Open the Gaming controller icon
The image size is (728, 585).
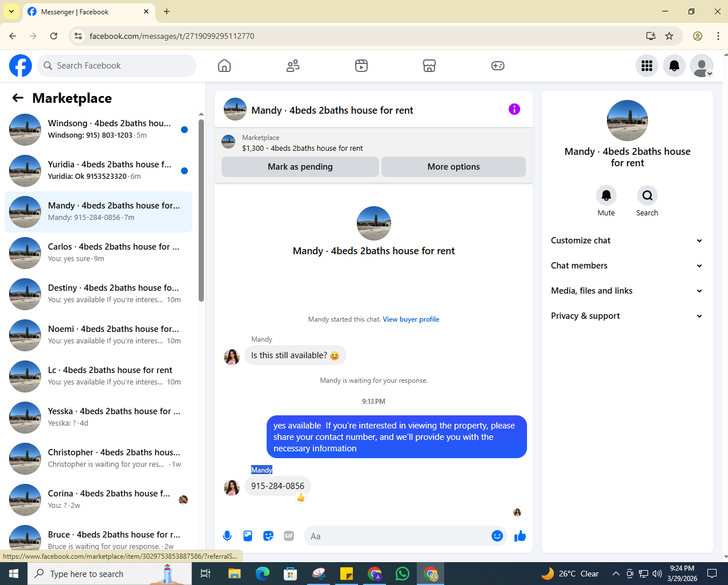point(498,66)
